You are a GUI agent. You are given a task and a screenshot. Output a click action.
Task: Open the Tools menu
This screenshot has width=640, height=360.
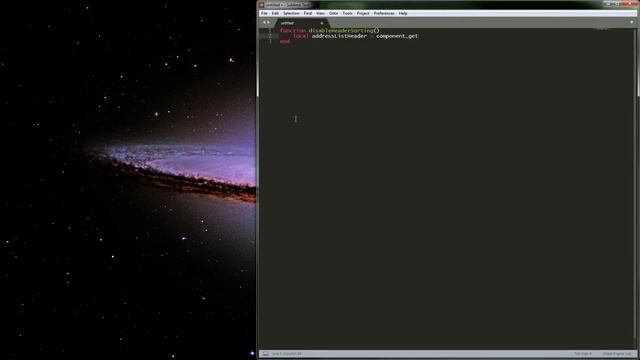click(x=347, y=13)
